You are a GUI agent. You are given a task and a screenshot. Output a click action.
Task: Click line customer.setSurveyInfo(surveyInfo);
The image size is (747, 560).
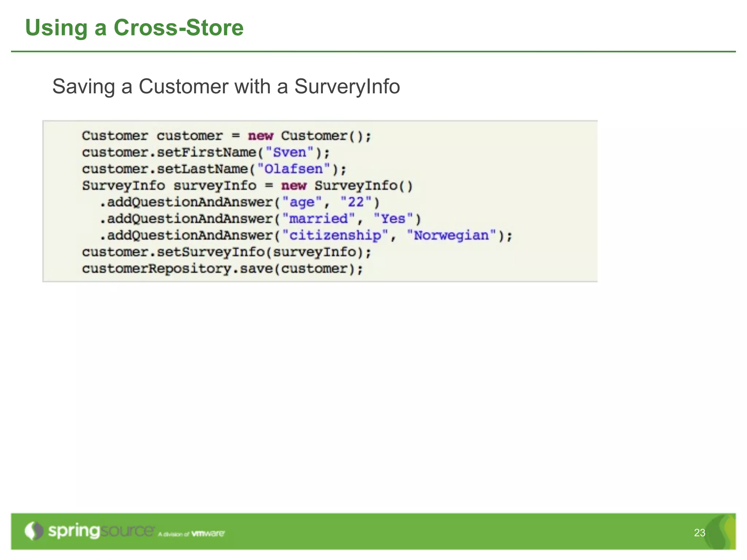[227, 252]
